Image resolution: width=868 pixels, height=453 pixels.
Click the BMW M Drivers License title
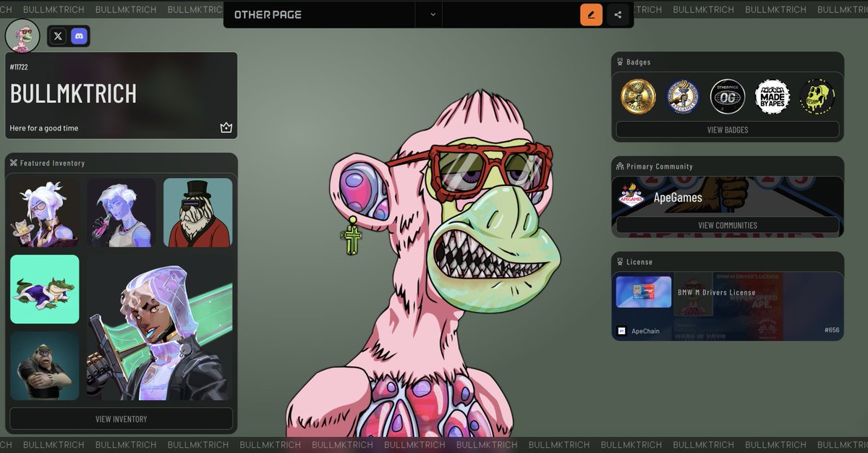pos(717,292)
